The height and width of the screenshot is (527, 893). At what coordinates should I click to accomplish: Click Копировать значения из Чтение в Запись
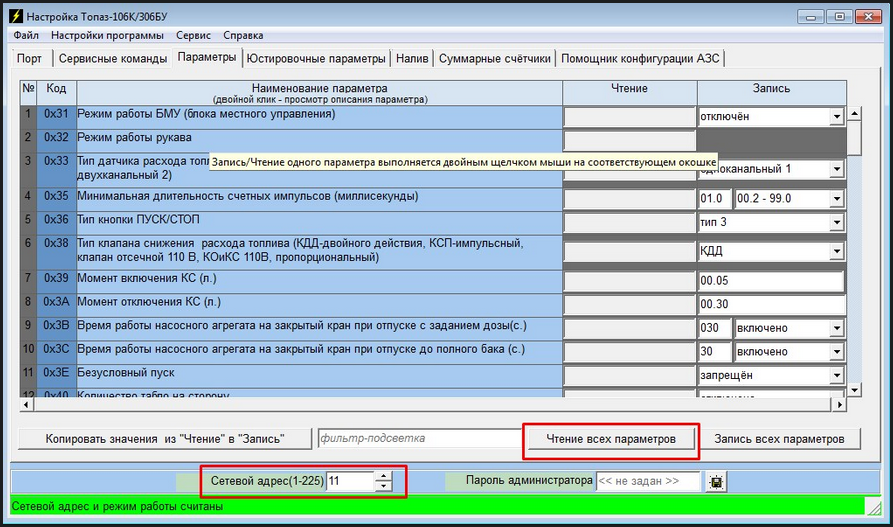click(165, 439)
